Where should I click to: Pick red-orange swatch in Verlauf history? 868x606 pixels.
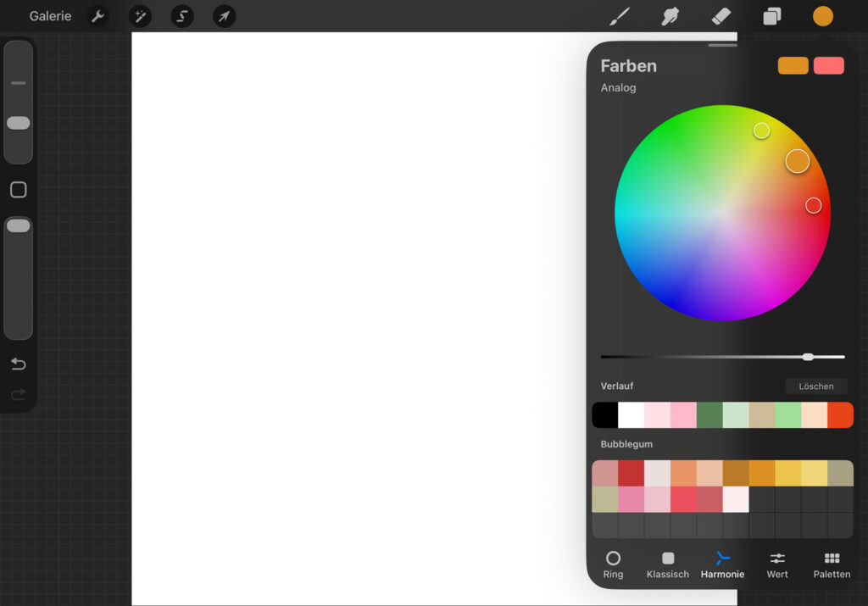coord(840,415)
